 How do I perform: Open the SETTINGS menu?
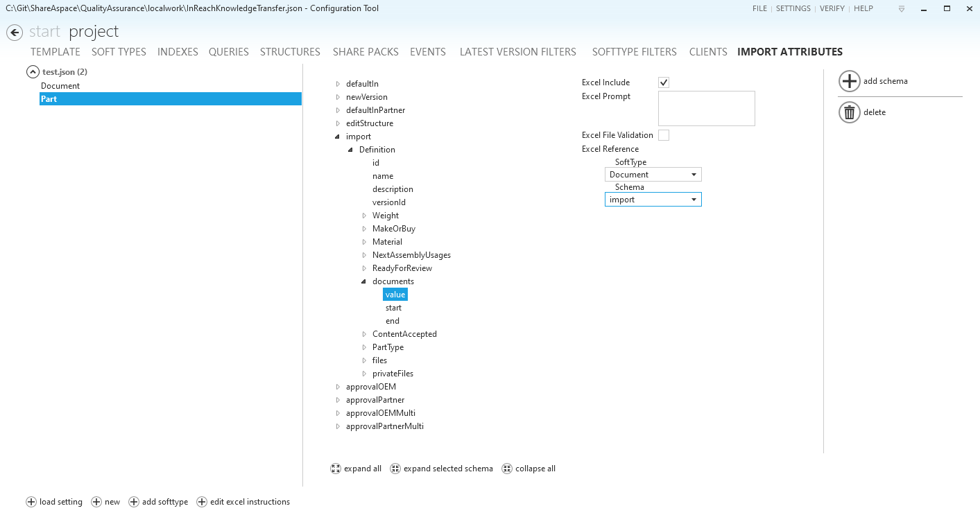point(793,9)
